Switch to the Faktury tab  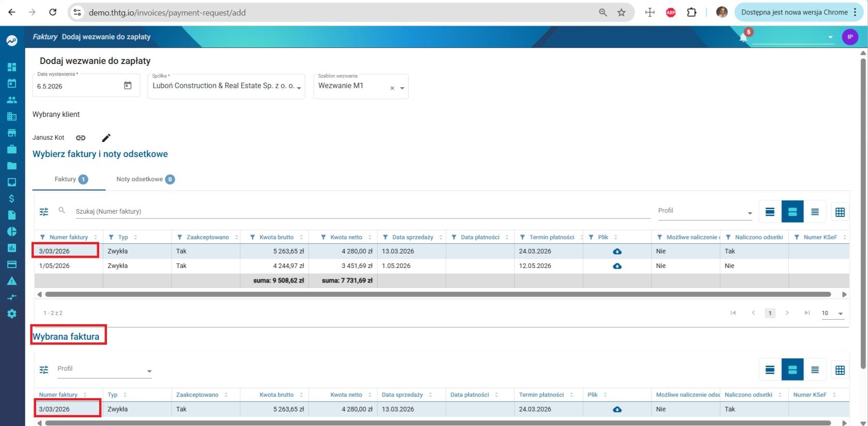(71, 179)
